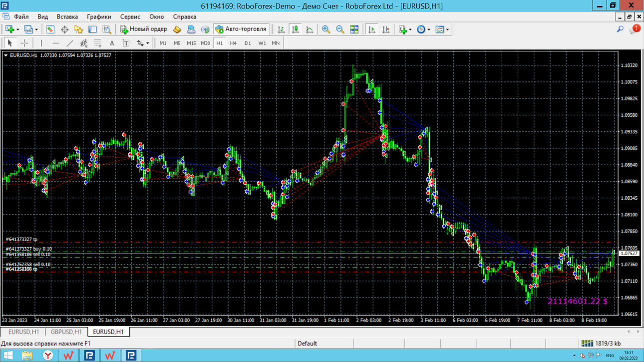The width and height of the screenshot is (644, 362).
Task: Click the Templates toolbar icon
Action: click(439, 29)
